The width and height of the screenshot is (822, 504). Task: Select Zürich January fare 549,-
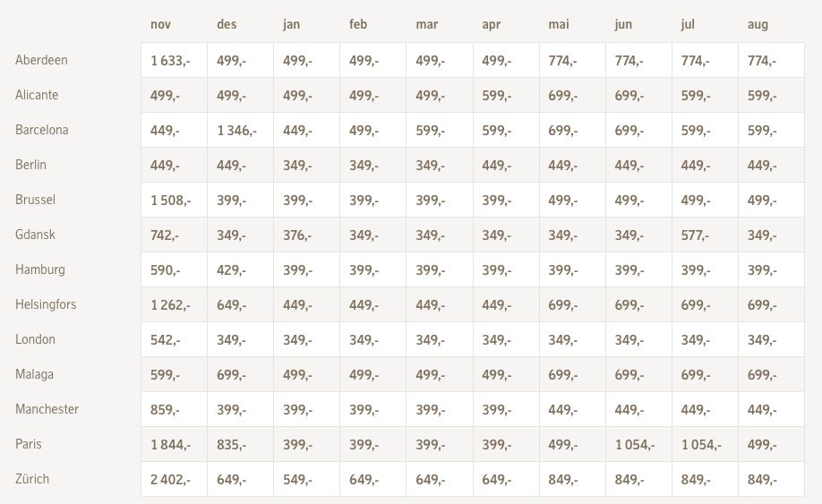tap(298, 479)
